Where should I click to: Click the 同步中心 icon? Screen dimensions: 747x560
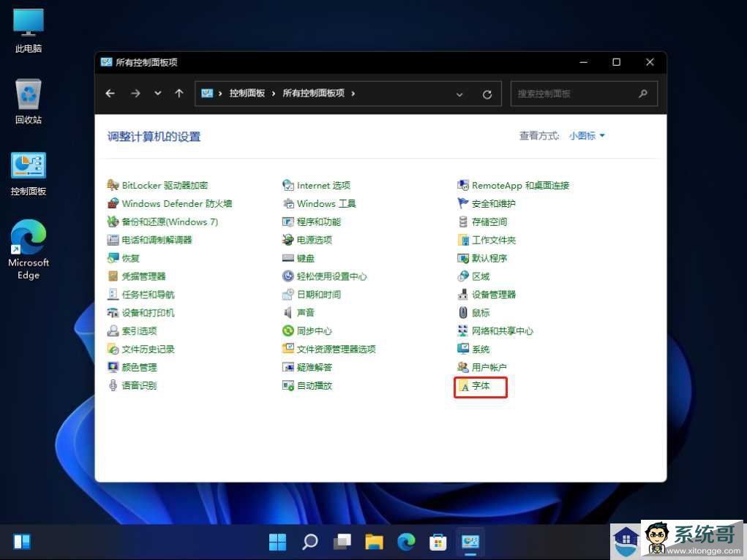(x=288, y=331)
